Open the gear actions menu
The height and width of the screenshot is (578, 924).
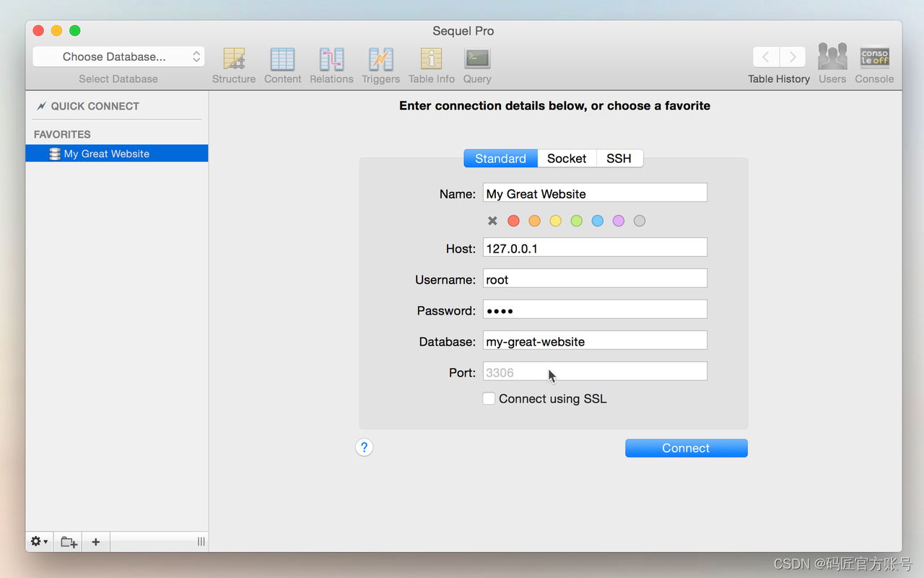pyautogui.click(x=39, y=541)
